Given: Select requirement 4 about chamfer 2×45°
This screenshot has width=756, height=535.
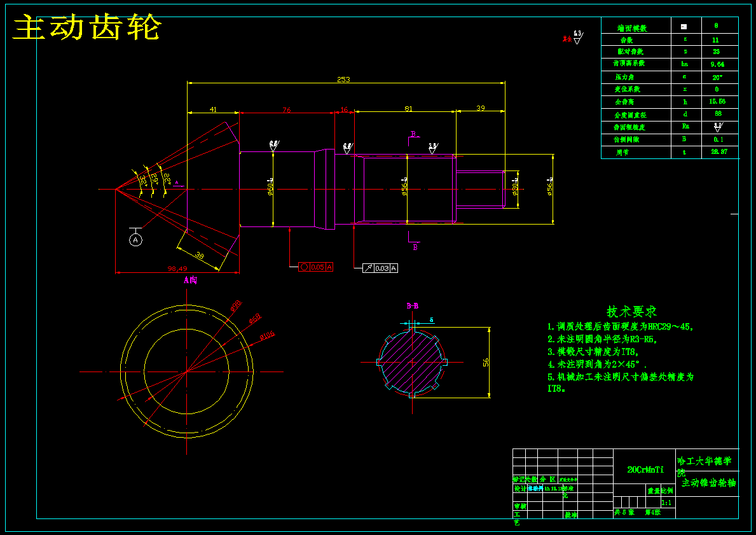Looking at the screenshot, I should tap(598, 365).
